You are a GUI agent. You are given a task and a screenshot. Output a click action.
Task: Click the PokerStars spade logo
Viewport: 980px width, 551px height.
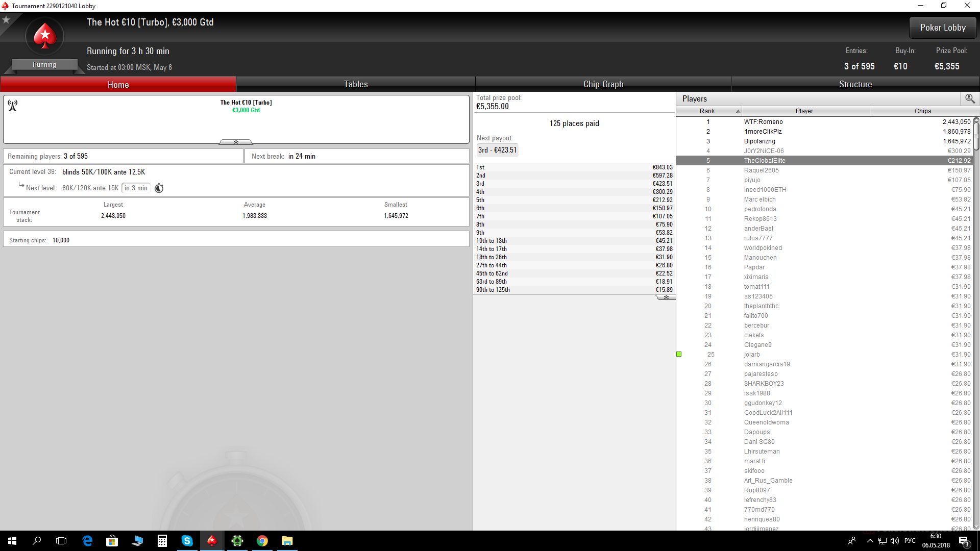[x=45, y=36]
